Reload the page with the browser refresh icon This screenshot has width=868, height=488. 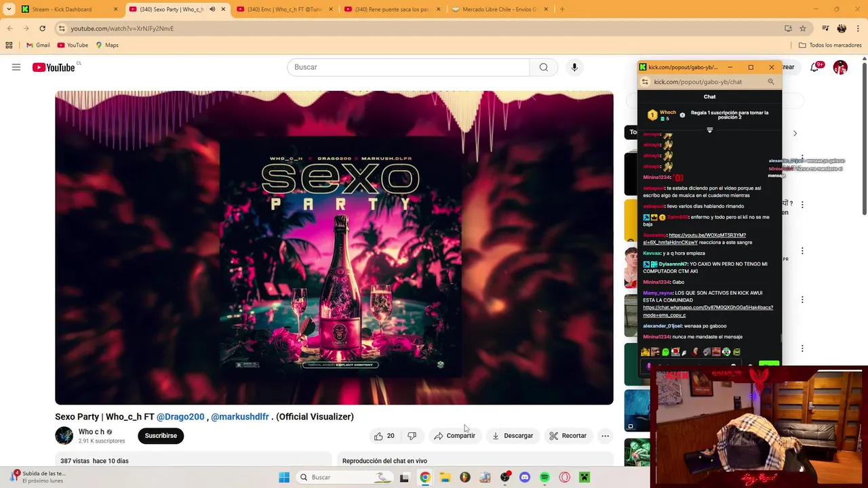pos(42,28)
